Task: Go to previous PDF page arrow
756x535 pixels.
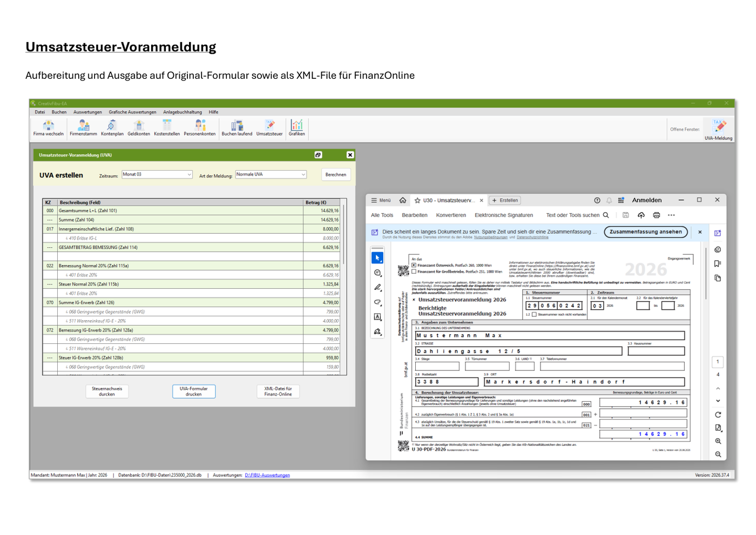Action: 718,388
